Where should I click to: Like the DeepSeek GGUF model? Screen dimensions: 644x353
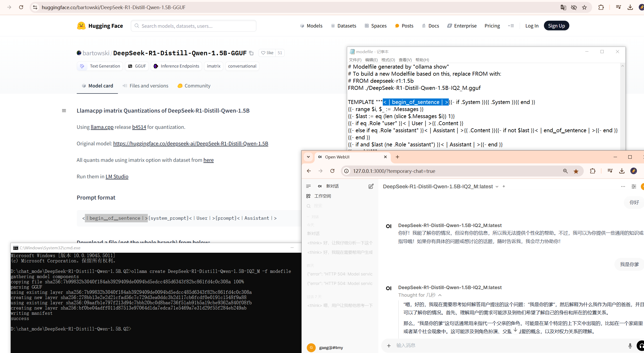[x=267, y=53]
